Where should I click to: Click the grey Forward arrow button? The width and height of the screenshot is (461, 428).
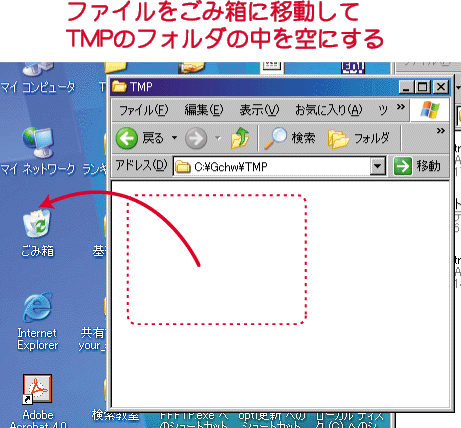(x=196, y=138)
